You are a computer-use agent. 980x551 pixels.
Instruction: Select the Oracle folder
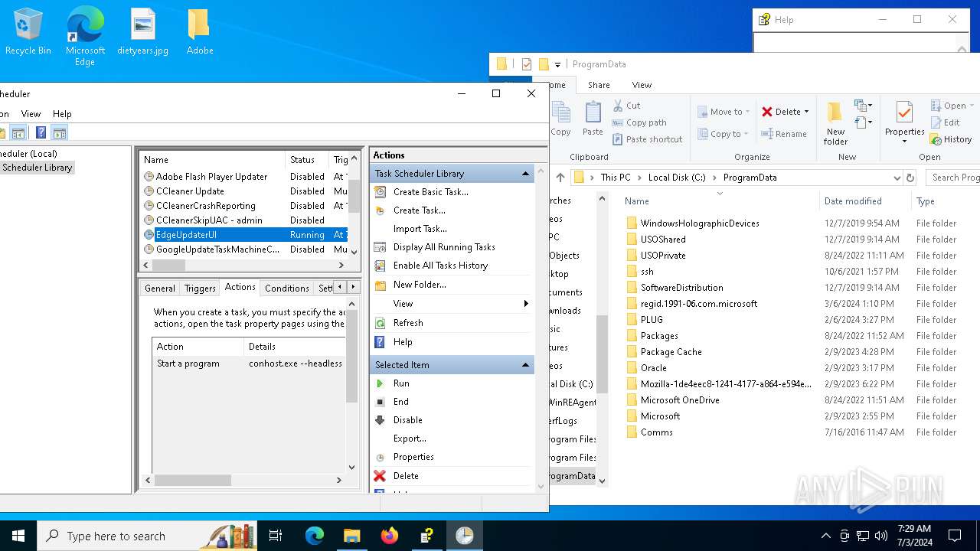(x=653, y=368)
